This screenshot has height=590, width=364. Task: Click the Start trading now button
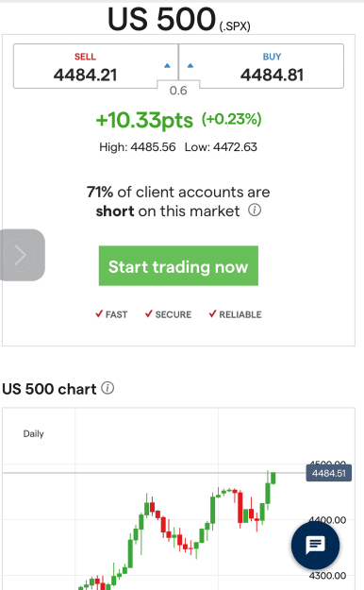pyautogui.click(x=178, y=265)
